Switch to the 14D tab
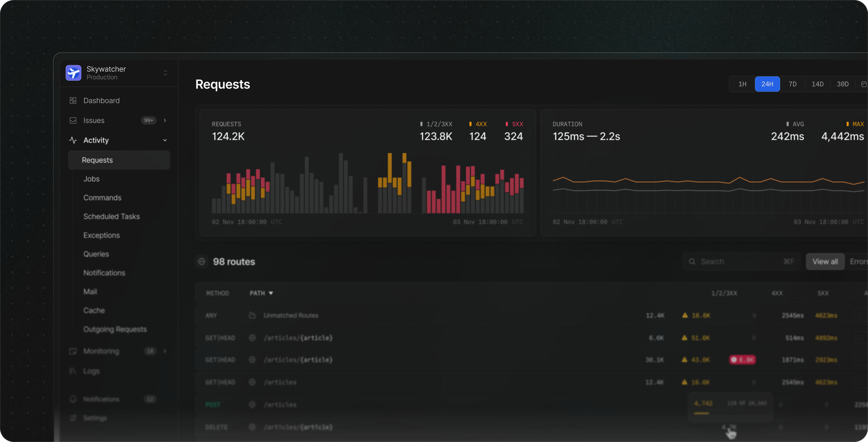Screen dimensions: 868x442 point(817,84)
